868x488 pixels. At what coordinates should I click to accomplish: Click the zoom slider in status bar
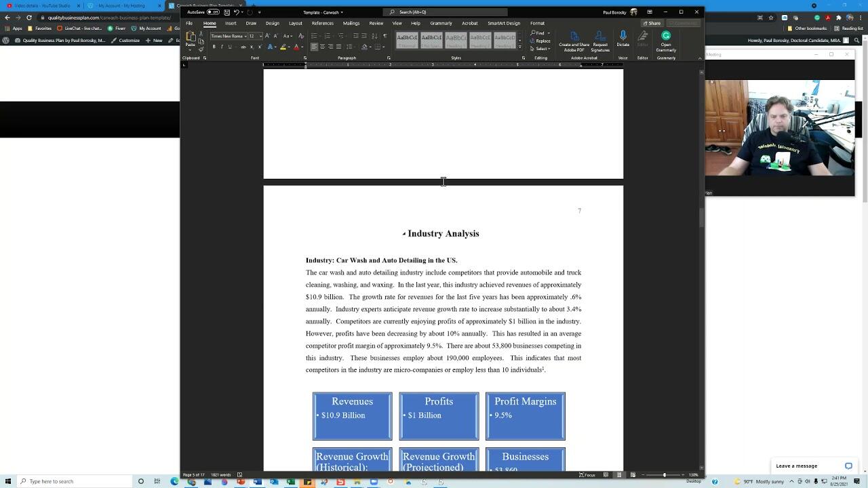[664, 474]
